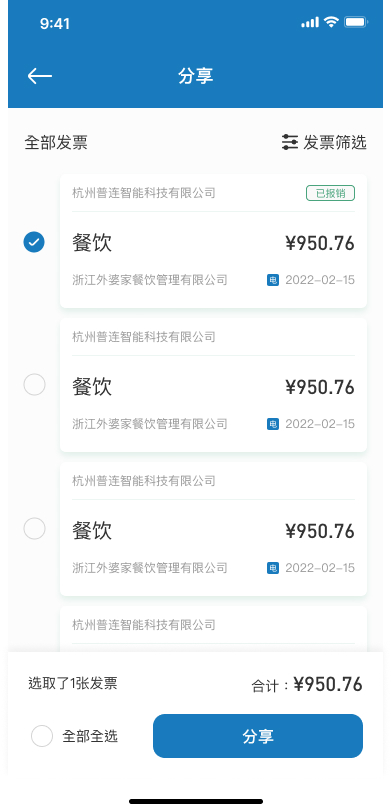Toggle the 全部全选 select-all circle
The height and width of the screenshot is (812, 391).
coord(42,736)
